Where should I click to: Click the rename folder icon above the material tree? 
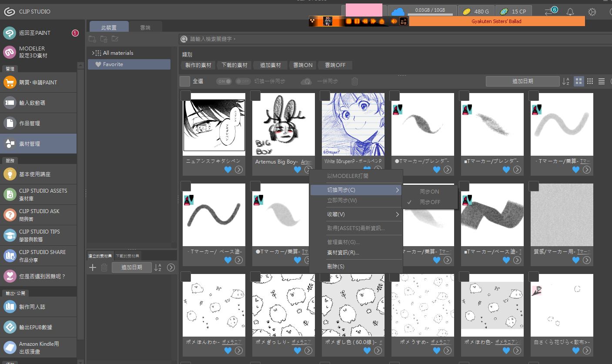(x=115, y=39)
